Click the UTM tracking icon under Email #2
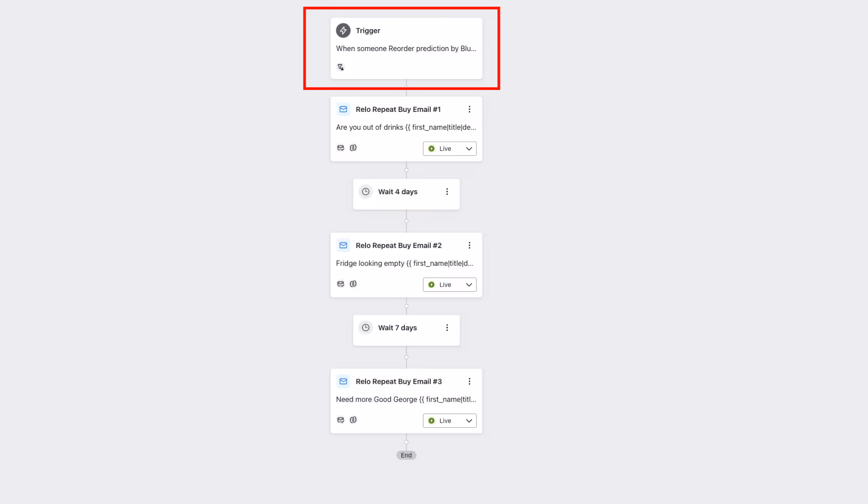Screen dimensions: 868x504 [x=353, y=284]
